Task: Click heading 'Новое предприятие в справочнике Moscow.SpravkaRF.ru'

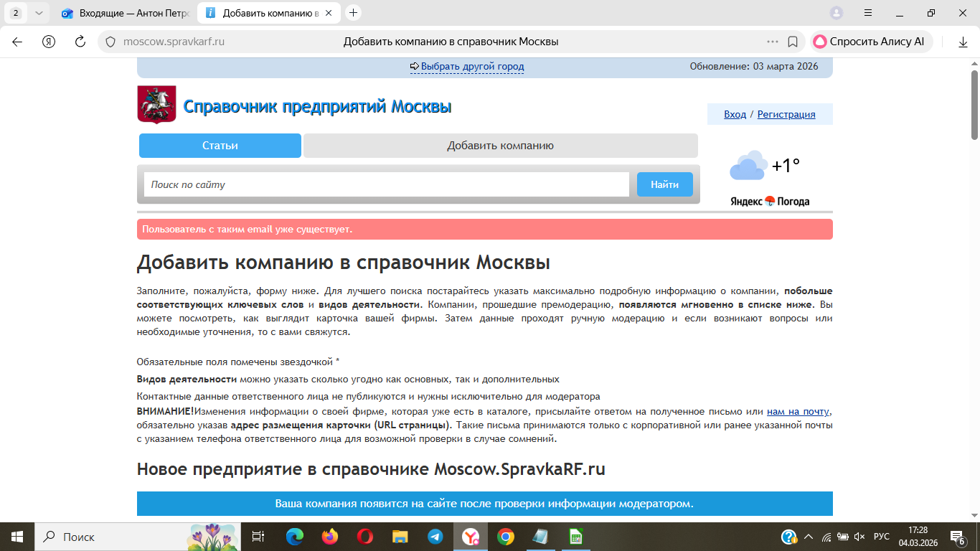Action: [371, 469]
